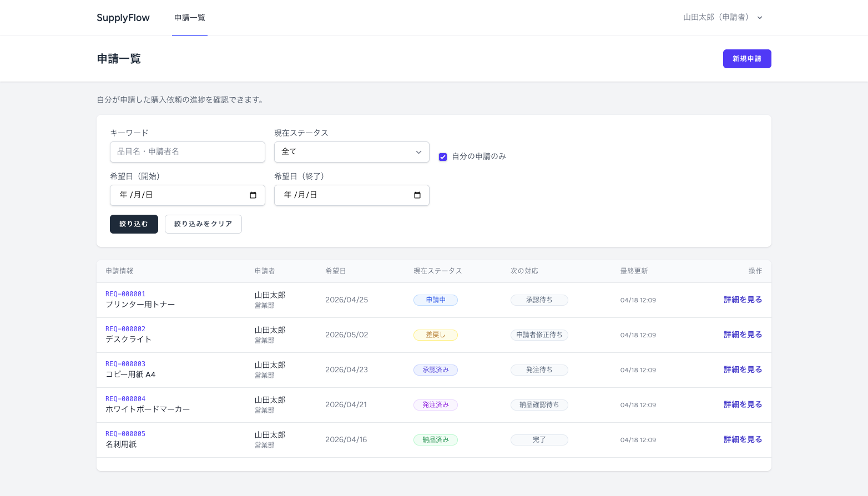Click the 差戻し status badge
The width and height of the screenshot is (868, 496).
tap(436, 335)
